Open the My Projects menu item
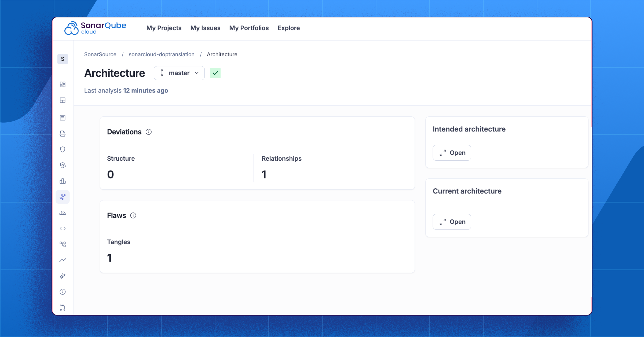The width and height of the screenshot is (644, 337). (x=164, y=28)
